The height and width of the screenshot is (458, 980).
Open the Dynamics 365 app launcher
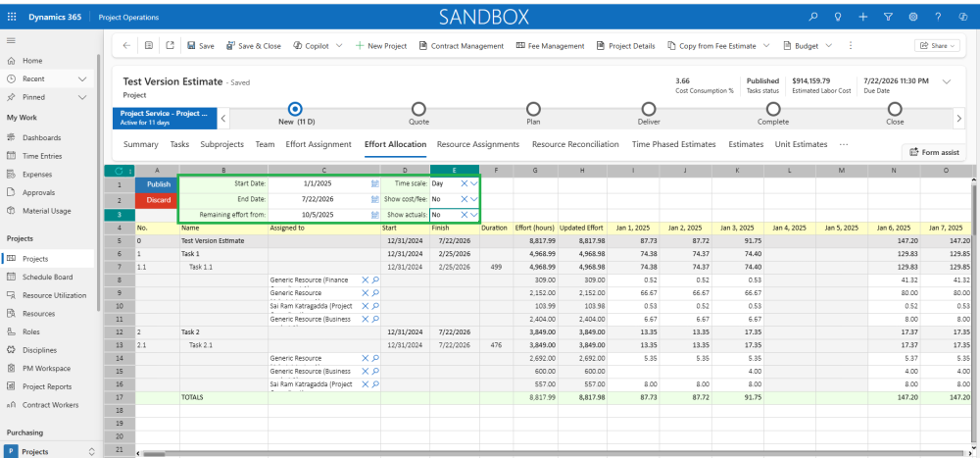pos(12,17)
